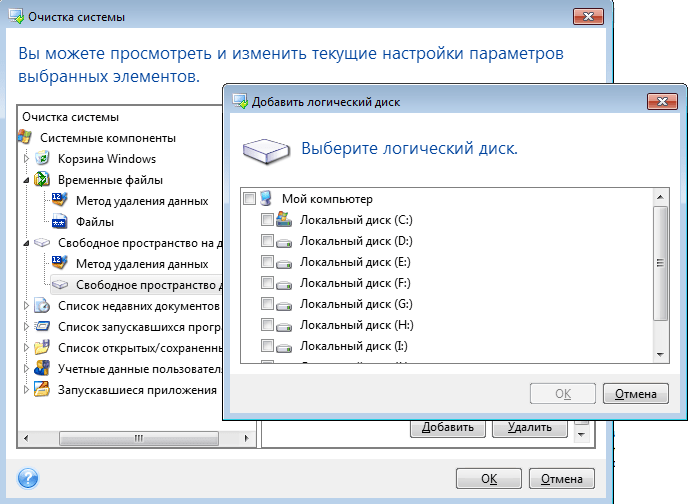Click the tree panel horizontal scrollbar thumb
This screenshot has width=688, height=504.
(x=139, y=438)
